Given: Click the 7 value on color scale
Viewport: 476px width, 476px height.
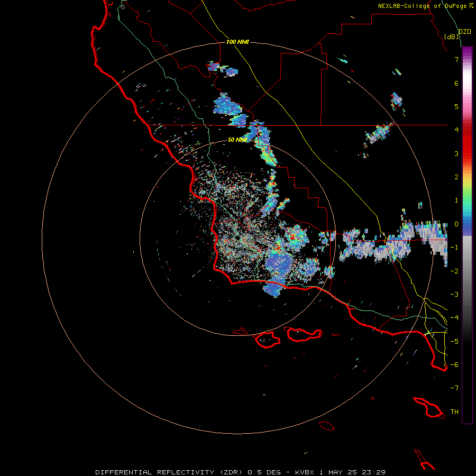Looking at the screenshot, I should (456, 59).
